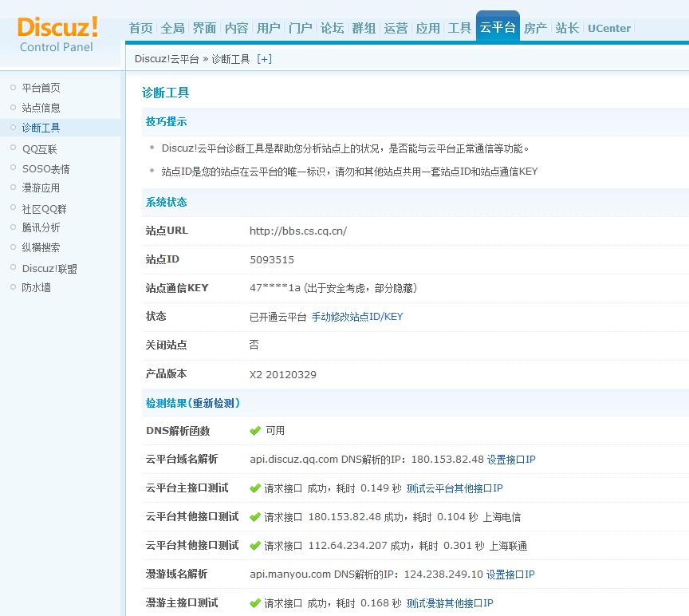
Task: Click green check icon in 漫游主接口测试 row
Action: tap(255, 602)
